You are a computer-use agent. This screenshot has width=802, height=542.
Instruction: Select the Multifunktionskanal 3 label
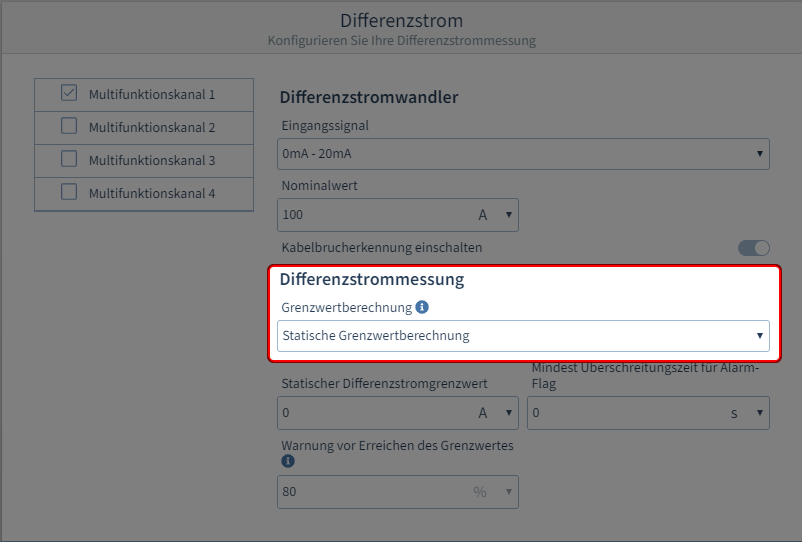[x=152, y=160]
